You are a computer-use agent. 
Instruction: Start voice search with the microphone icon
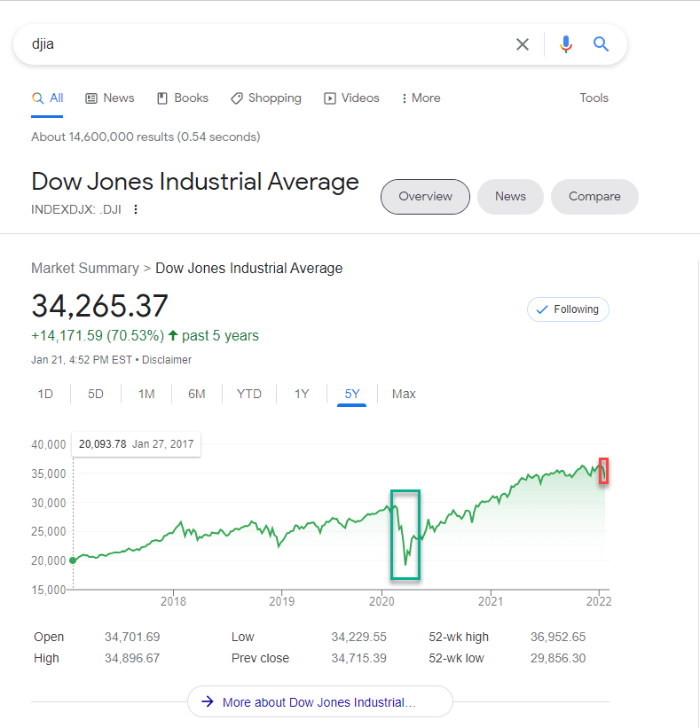click(x=566, y=44)
